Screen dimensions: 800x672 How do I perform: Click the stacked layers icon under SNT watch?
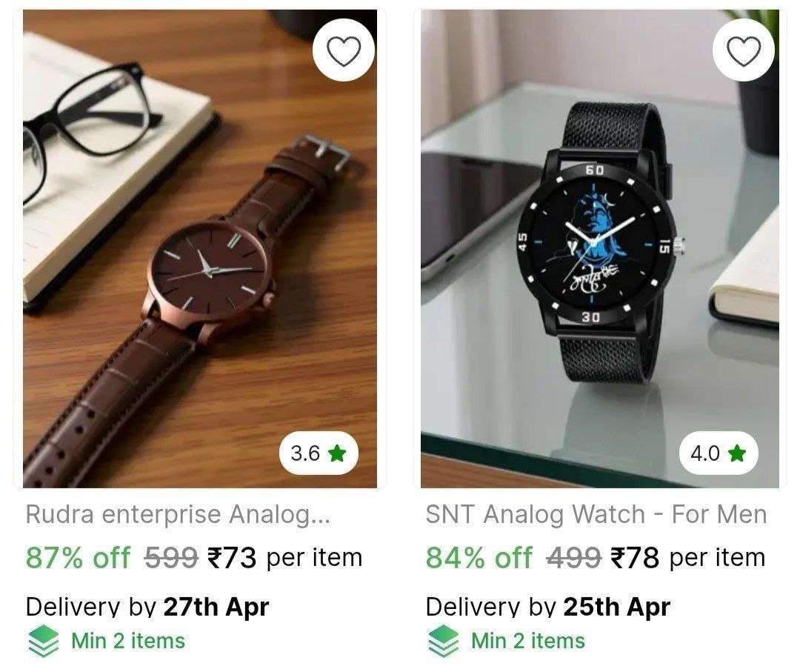click(x=444, y=641)
